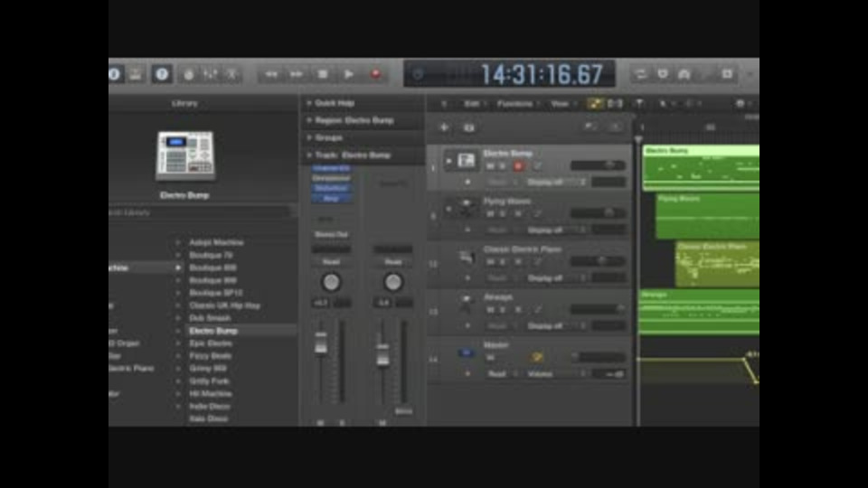Click the Electro Bump drum machine image
This screenshot has height=488, width=868.
click(x=185, y=155)
